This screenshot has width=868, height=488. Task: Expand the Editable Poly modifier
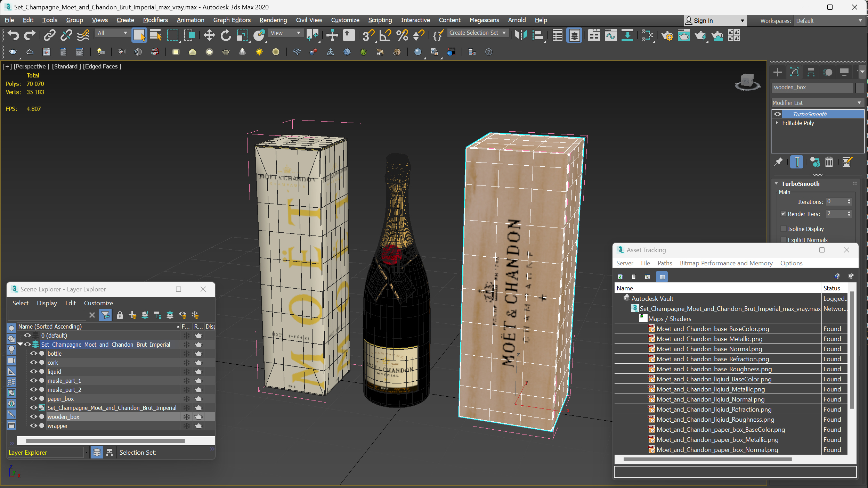click(x=777, y=123)
